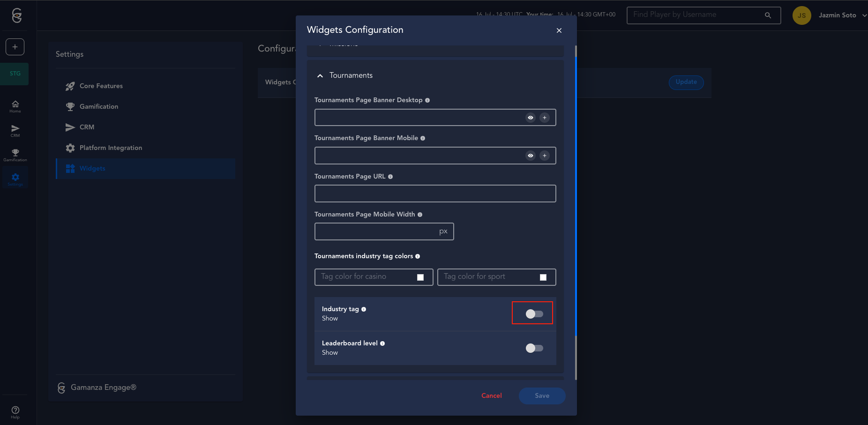Open Gamification trophy icon in left sidebar

[15, 155]
